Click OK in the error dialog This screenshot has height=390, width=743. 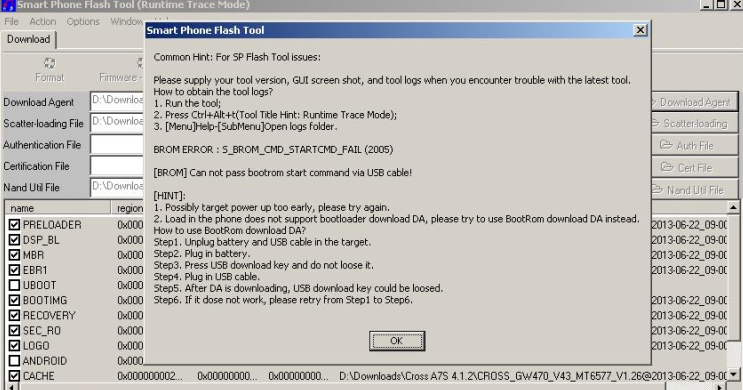tap(397, 341)
